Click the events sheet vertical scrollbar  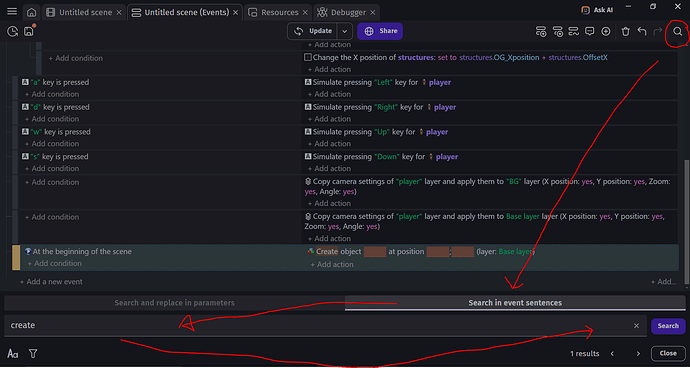click(x=686, y=221)
